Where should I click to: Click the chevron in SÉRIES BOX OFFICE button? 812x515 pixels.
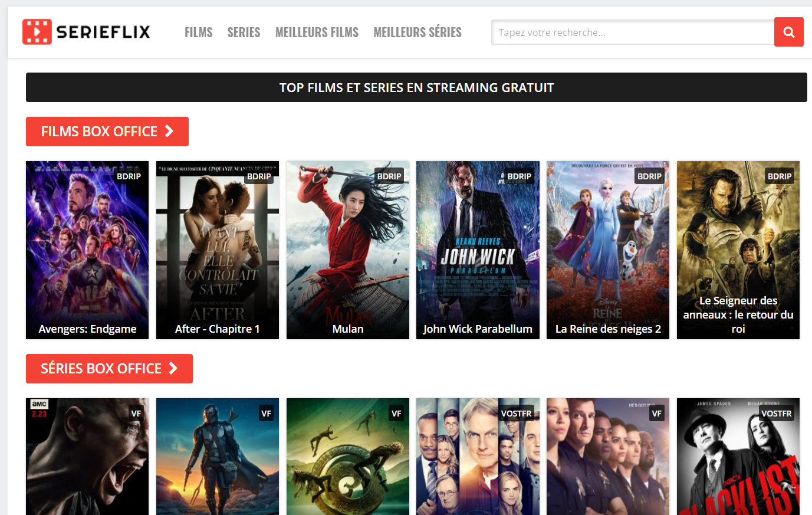pos(173,368)
